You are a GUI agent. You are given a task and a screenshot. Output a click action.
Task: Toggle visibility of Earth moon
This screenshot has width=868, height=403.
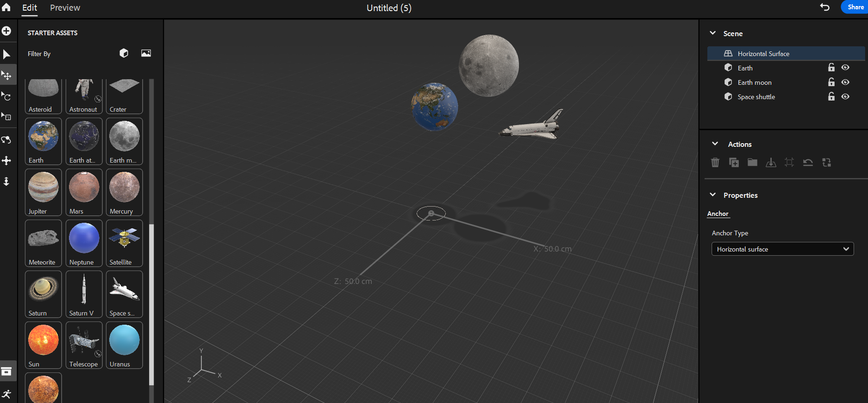[845, 82]
